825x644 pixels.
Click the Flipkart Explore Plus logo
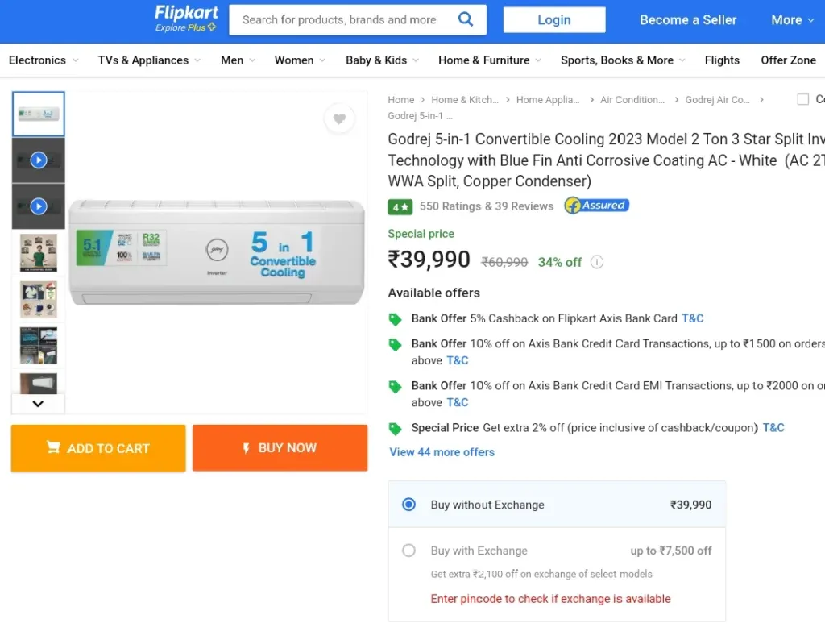pyautogui.click(x=186, y=19)
